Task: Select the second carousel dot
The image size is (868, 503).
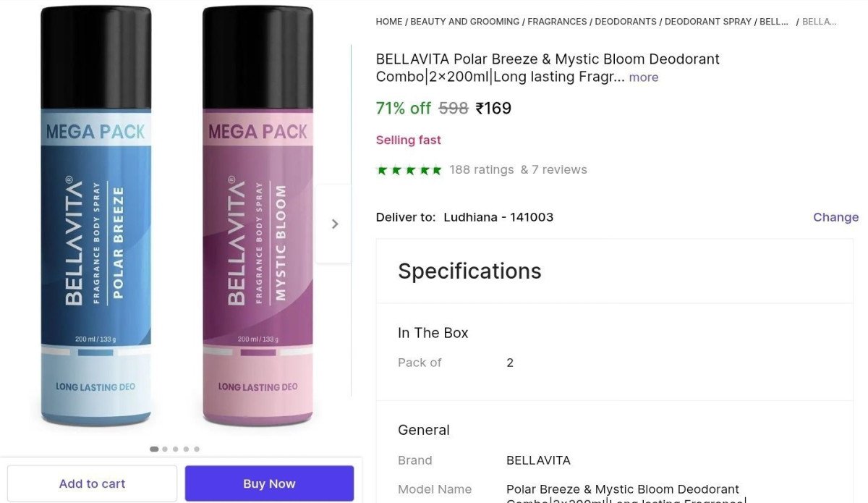Action: click(164, 449)
